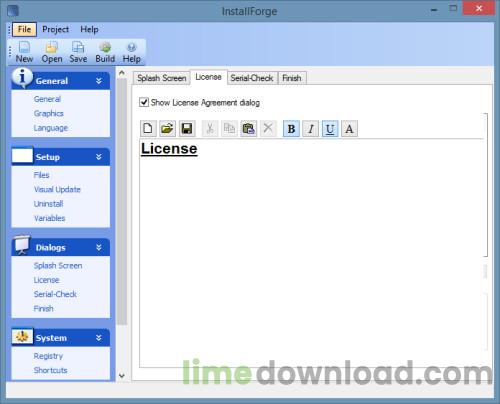500x404 pixels.
Task: Click the Build toolbar icon
Action: pyautogui.click(x=105, y=52)
